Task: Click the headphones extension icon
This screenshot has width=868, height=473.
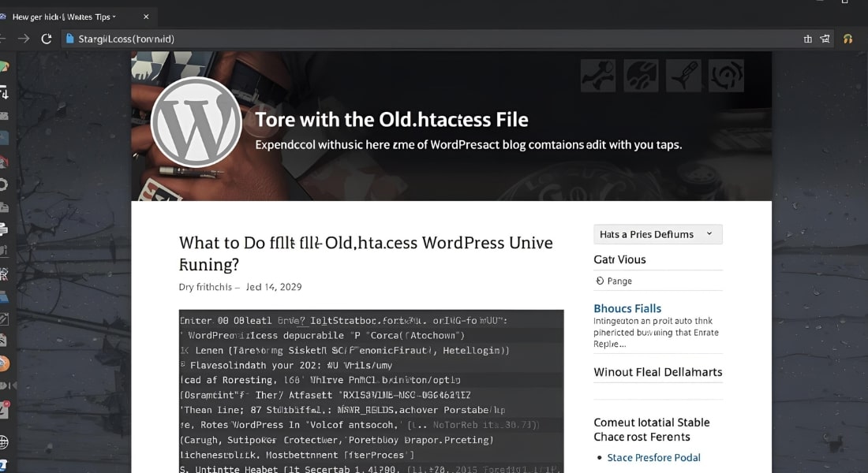Action: pyautogui.click(x=847, y=39)
